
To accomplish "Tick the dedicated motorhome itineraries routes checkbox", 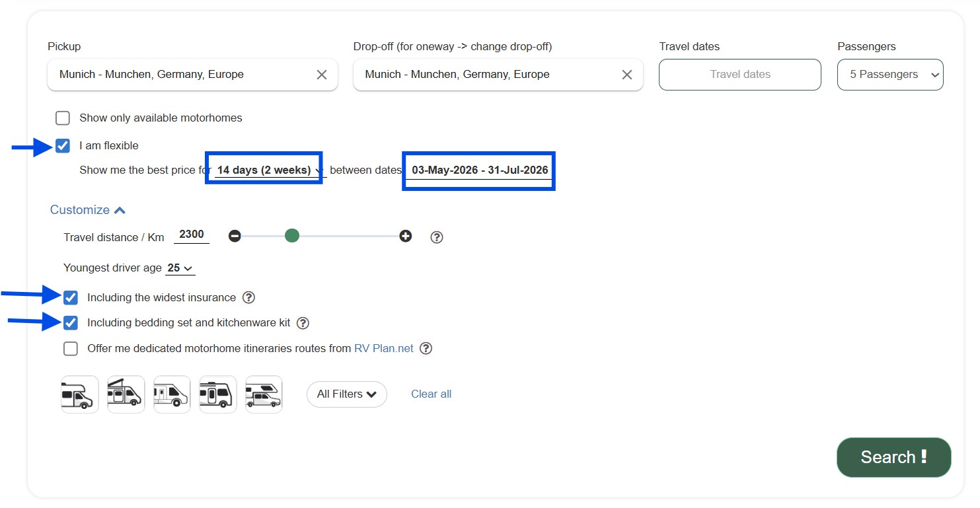I will click(x=71, y=349).
